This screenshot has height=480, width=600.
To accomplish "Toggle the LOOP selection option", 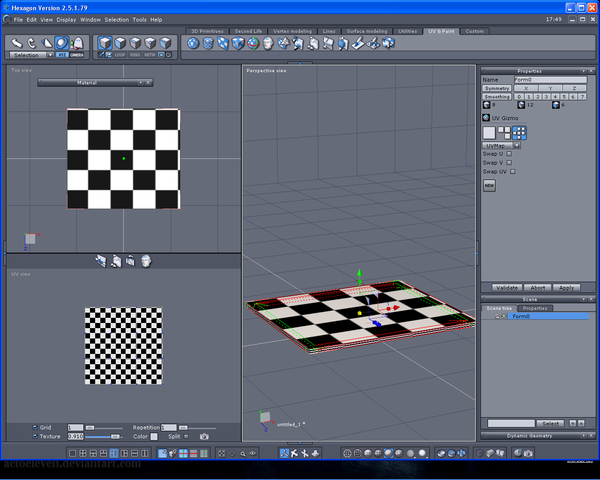I will (120, 55).
